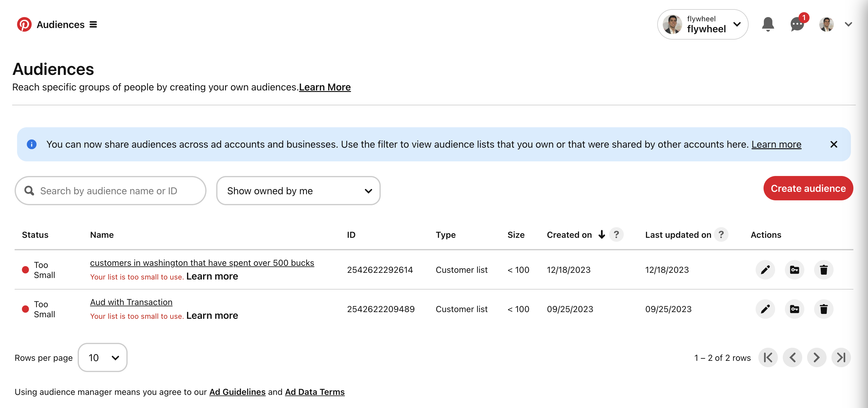Open the flywheel ad account switcher
Viewport: 868px width, 408px height.
point(703,24)
